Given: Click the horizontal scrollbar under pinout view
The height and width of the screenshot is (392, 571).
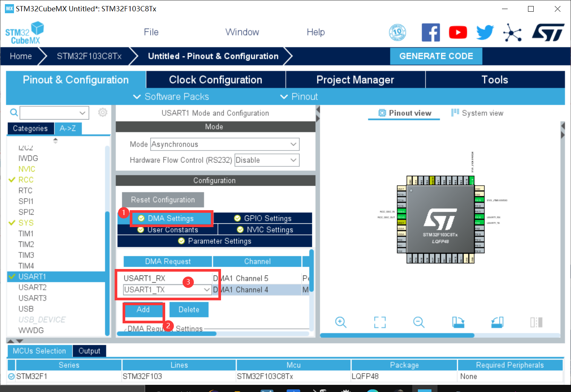Looking at the screenshot, I should click(x=397, y=335).
